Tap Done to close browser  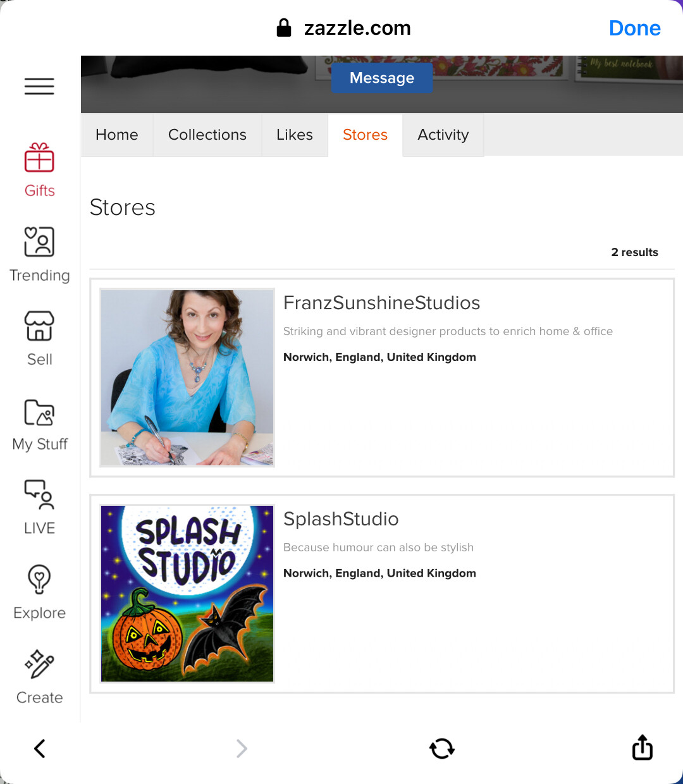(x=634, y=28)
